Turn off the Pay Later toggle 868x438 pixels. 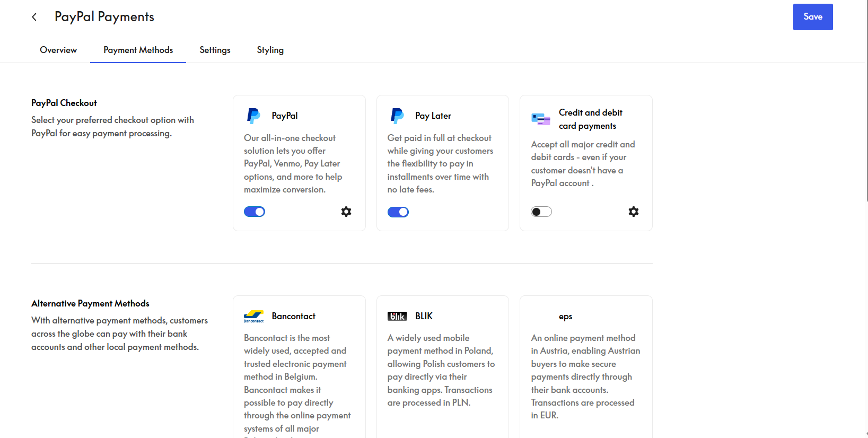pyautogui.click(x=398, y=212)
